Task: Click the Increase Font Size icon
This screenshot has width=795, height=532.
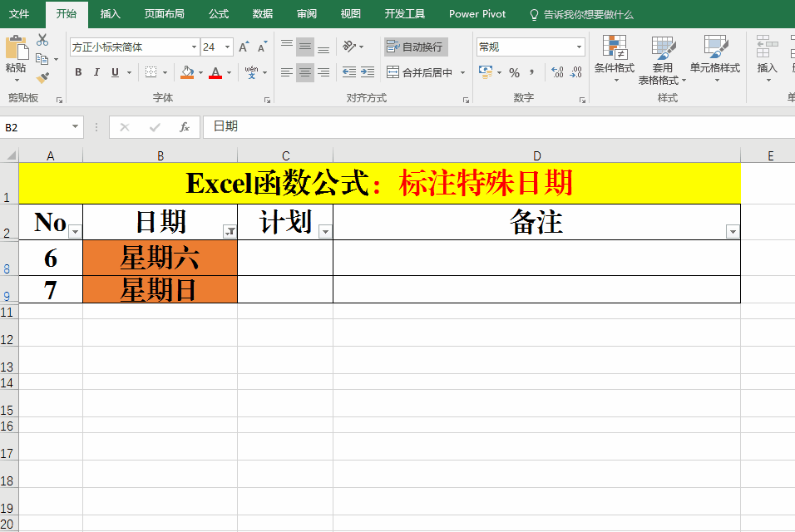Action: 244,47
